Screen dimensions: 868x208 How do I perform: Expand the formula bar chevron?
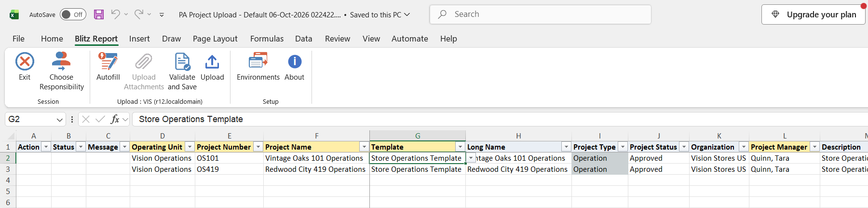pos(125,119)
